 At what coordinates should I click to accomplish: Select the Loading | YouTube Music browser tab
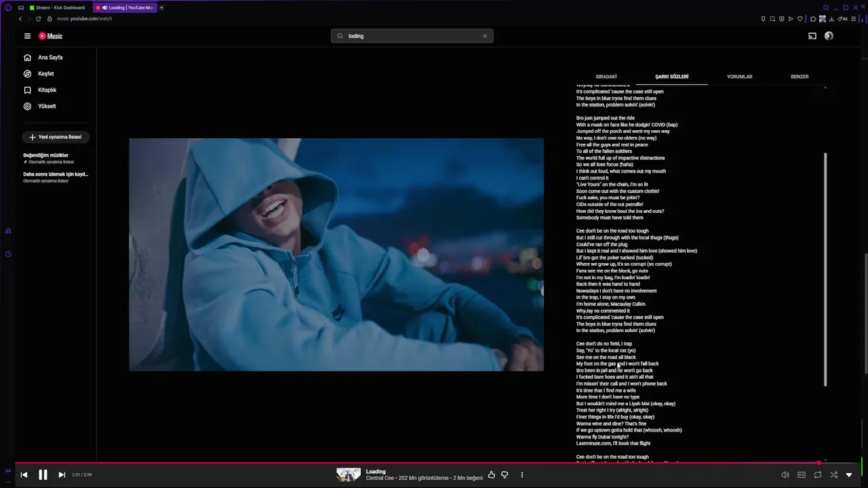pyautogui.click(x=125, y=7)
